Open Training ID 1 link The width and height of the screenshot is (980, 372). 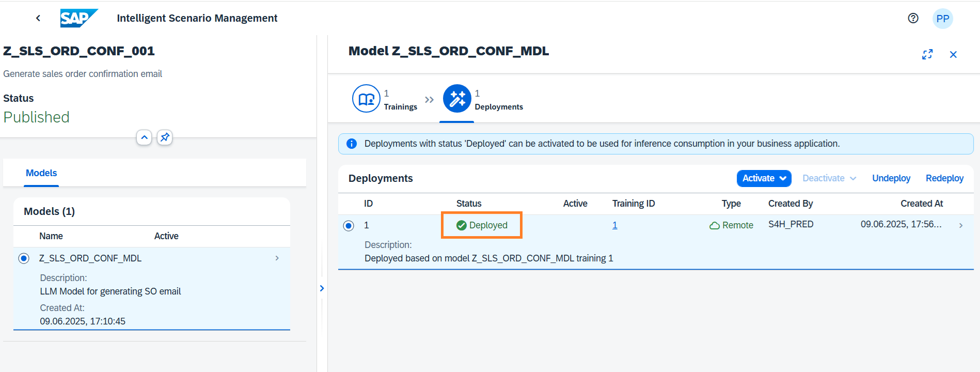coord(614,225)
